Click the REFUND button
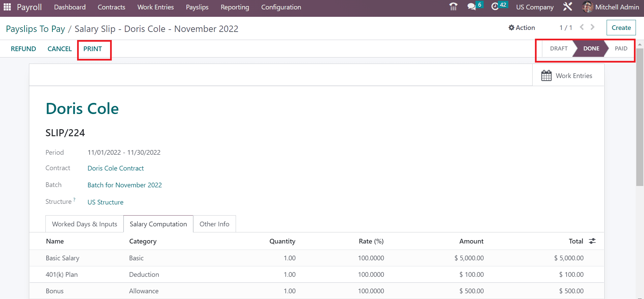Image resolution: width=644 pixels, height=299 pixels. point(23,49)
